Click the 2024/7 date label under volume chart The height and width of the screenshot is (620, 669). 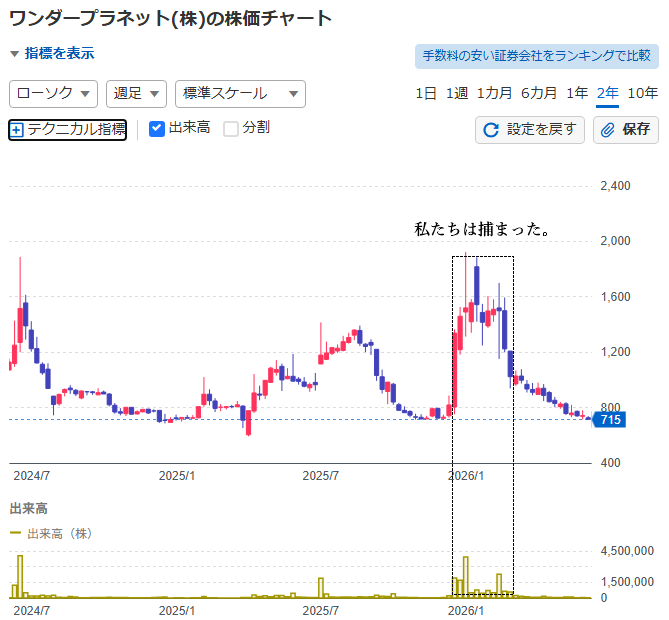point(32,611)
